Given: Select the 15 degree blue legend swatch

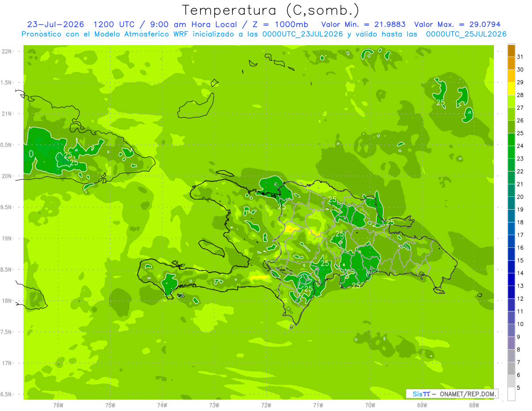Looking at the screenshot, I should click(x=511, y=254).
